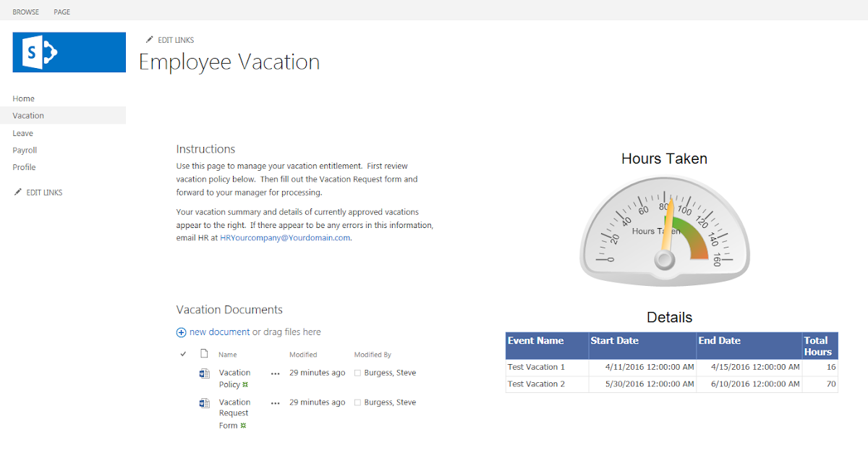Click the SharePoint logo banner
This screenshot has height=456, width=868.
click(69, 52)
